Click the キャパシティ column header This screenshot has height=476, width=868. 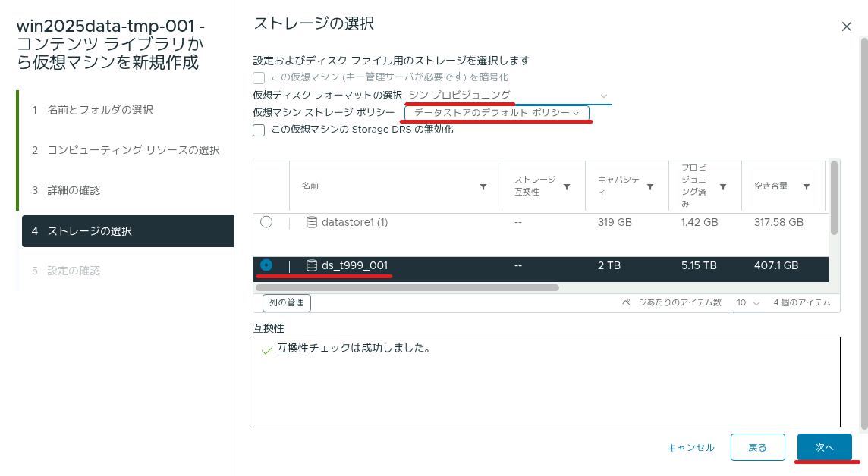(x=619, y=186)
